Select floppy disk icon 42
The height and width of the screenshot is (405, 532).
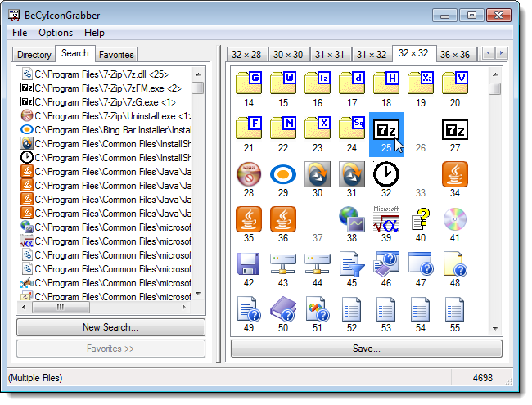click(249, 264)
